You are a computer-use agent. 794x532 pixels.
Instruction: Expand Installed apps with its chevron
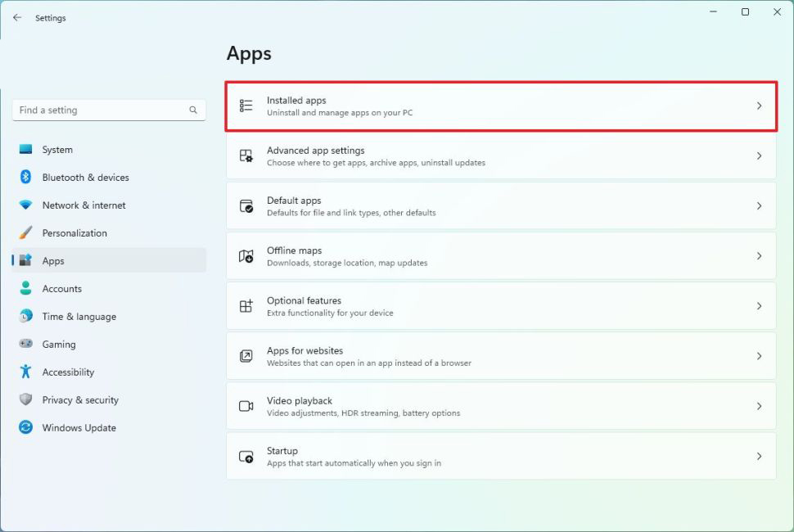[759, 106]
